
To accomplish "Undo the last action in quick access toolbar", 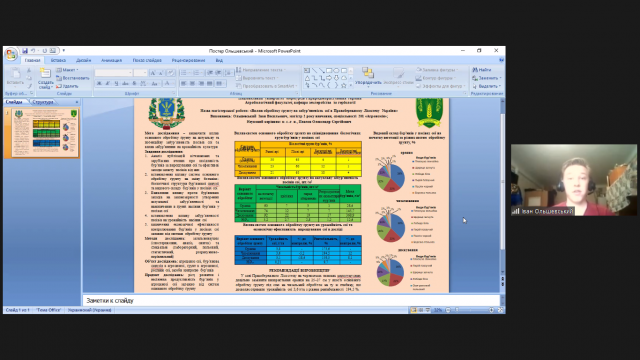I will [x=33, y=51].
